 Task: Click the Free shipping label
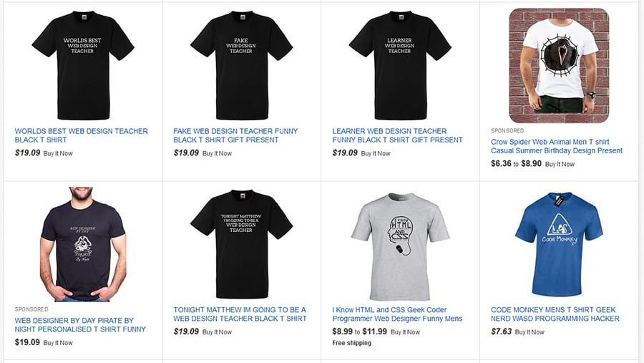coord(352,343)
